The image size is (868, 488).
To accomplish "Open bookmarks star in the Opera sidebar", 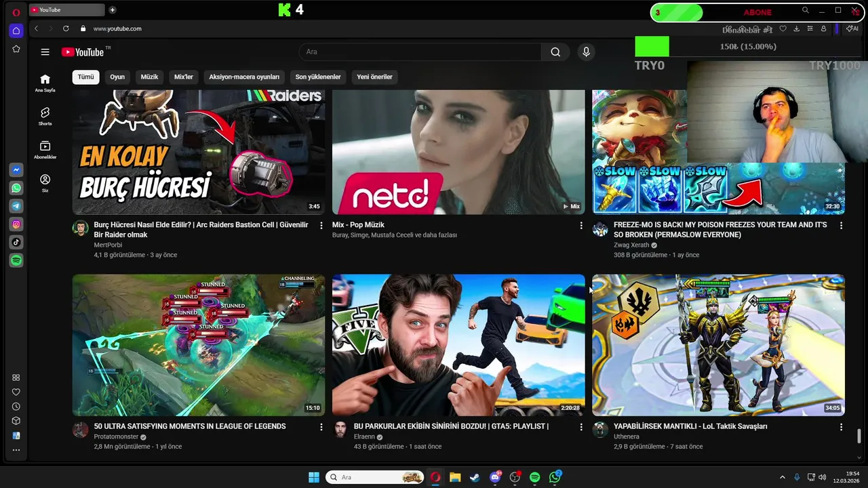I will pos(16,49).
